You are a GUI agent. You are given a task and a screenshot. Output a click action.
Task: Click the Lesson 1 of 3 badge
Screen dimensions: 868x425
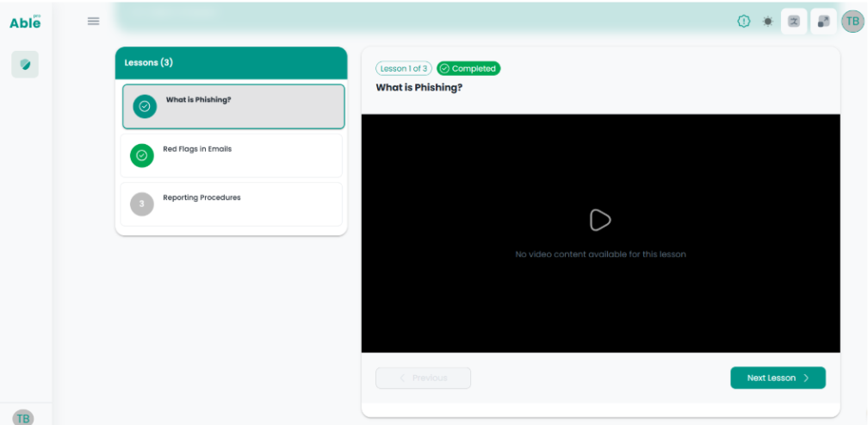(x=404, y=69)
